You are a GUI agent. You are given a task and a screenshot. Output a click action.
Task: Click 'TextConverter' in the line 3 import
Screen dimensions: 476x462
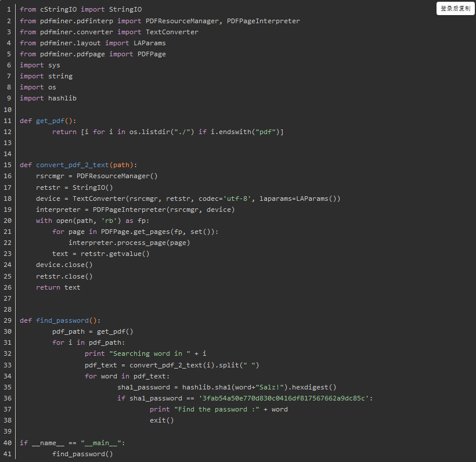click(172, 32)
